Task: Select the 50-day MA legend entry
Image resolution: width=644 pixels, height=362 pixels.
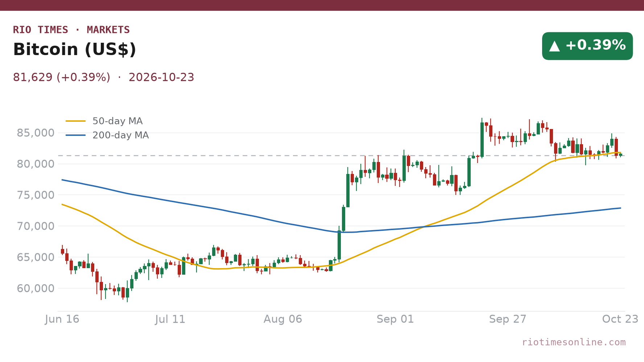Action: tap(104, 121)
